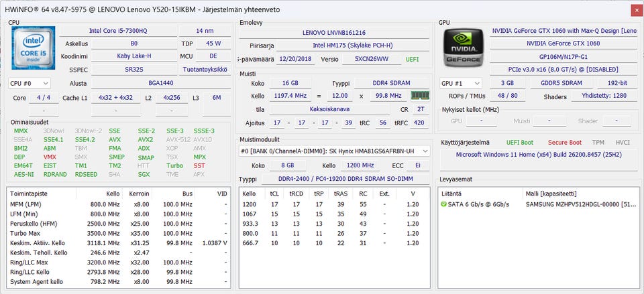Click the Tuotantoyksikkö field
This screenshot has height=294, width=644.
[205, 69]
